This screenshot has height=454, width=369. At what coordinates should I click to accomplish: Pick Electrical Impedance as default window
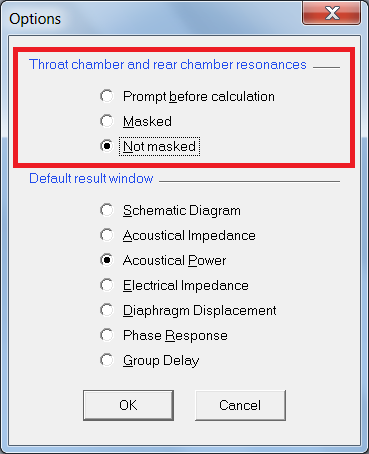point(107,285)
